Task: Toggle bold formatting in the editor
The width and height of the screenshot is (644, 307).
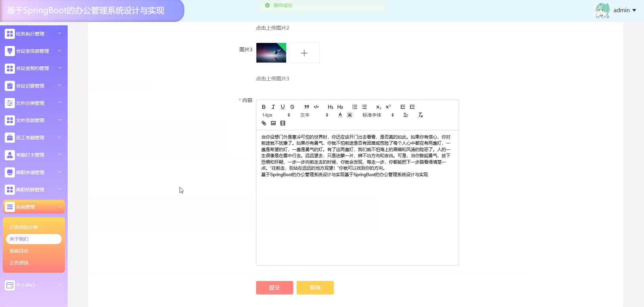Action: [263, 107]
